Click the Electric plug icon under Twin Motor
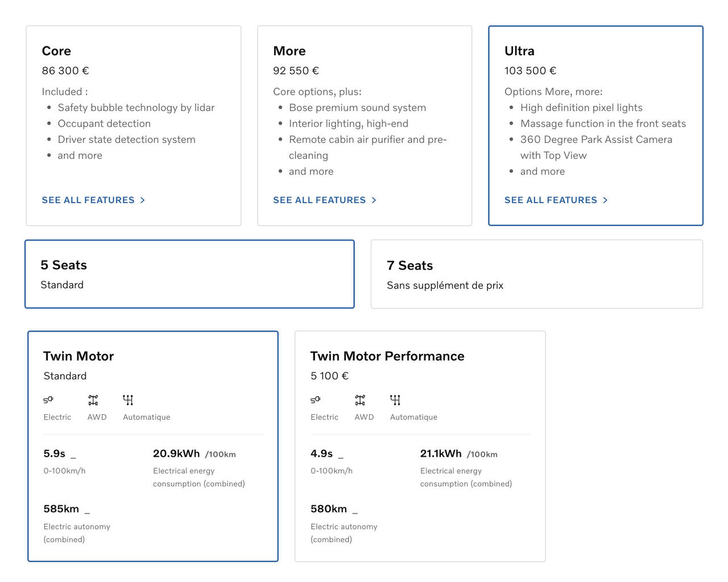The height and width of the screenshot is (582, 728). pos(48,400)
